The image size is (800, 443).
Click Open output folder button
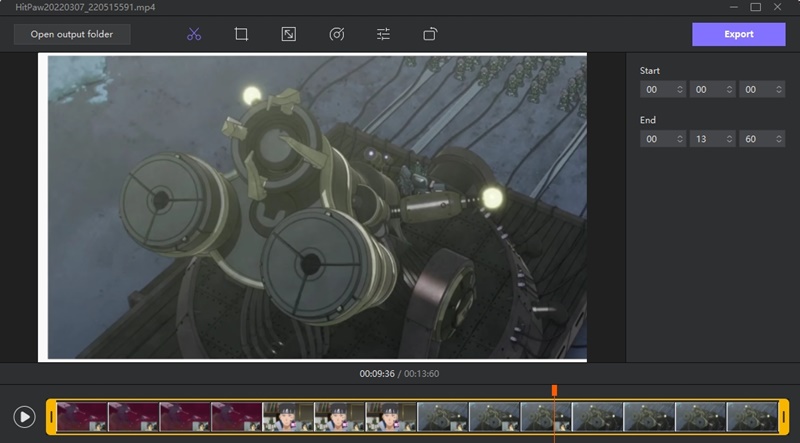click(x=72, y=34)
